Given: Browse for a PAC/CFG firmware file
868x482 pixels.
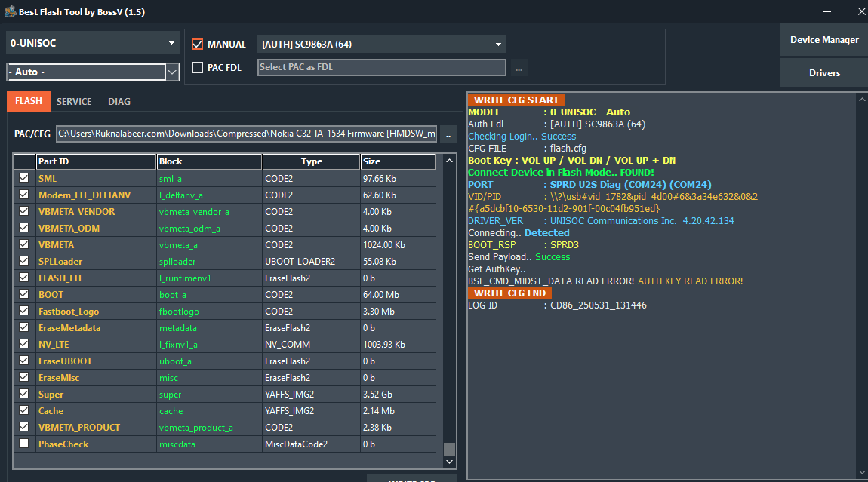Looking at the screenshot, I should tap(448, 134).
